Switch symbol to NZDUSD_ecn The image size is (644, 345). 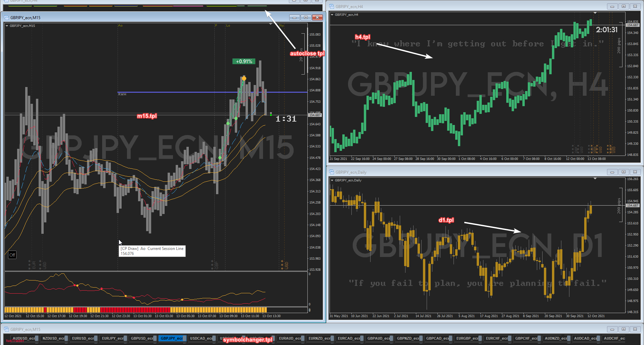[54, 338]
